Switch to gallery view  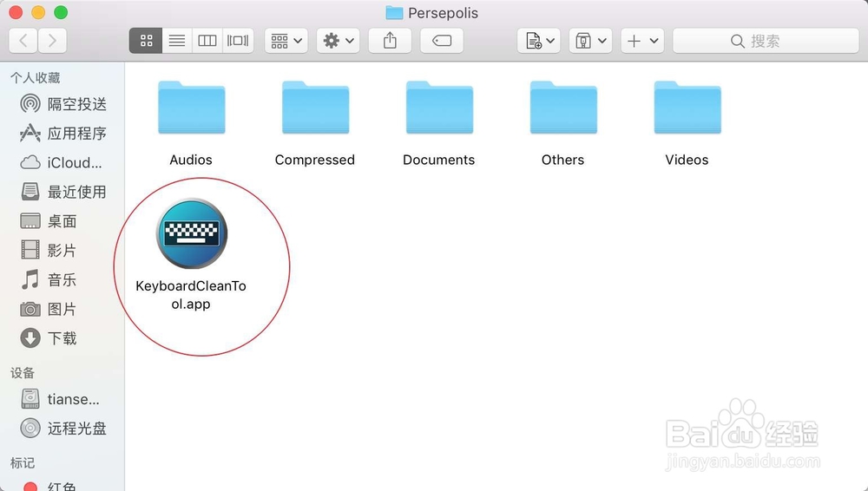[238, 41]
